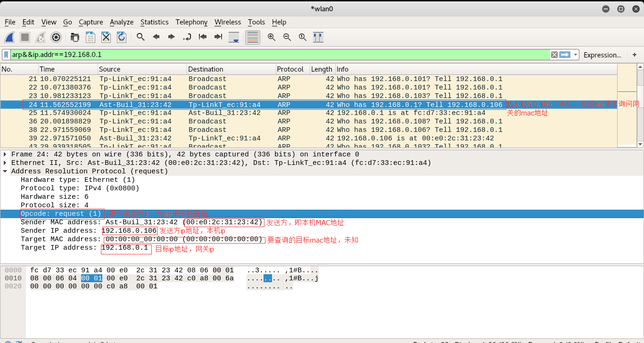The image size is (644, 343).
Task: Select the Protocol type: IPv4 line
Action: point(80,188)
